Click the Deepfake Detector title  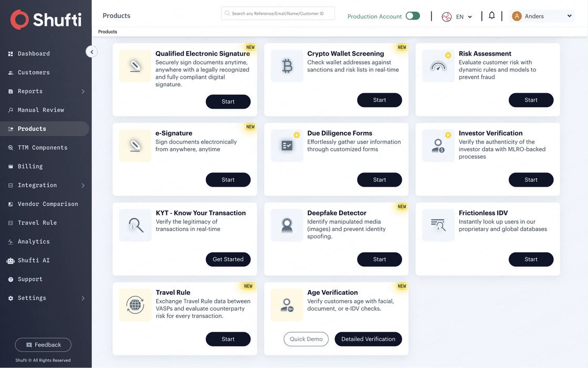point(337,213)
